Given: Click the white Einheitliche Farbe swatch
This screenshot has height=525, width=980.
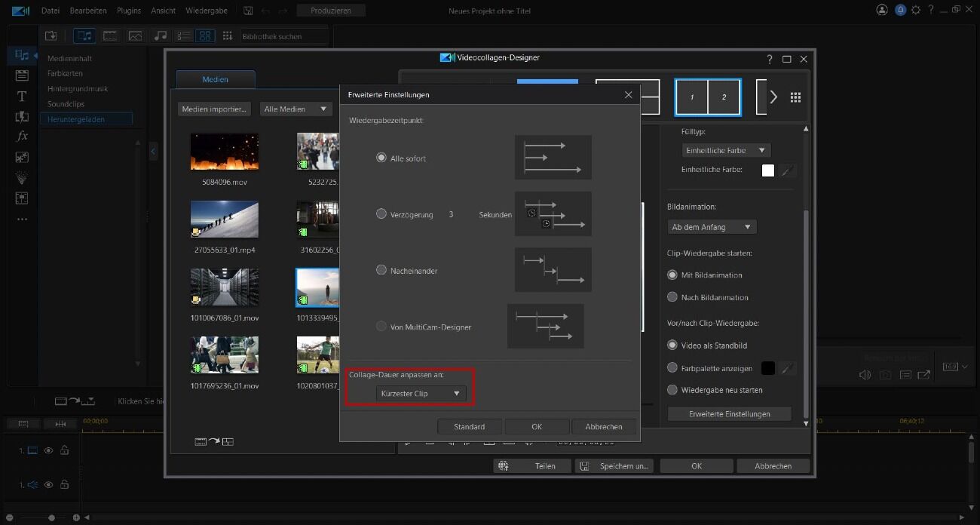Looking at the screenshot, I should point(767,170).
